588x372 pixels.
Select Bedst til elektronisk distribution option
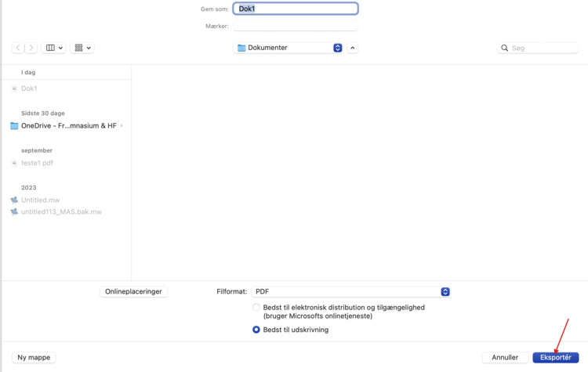tap(256, 308)
